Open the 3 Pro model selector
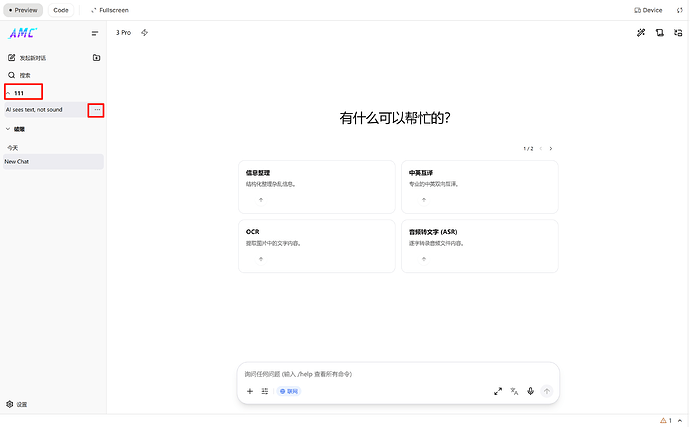This screenshot has height=427, width=690. coord(123,33)
